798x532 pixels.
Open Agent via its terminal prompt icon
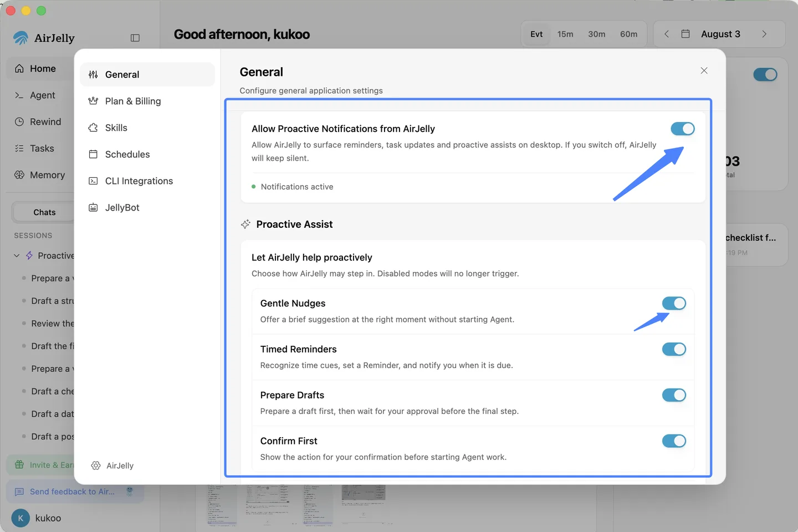(19, 95)
